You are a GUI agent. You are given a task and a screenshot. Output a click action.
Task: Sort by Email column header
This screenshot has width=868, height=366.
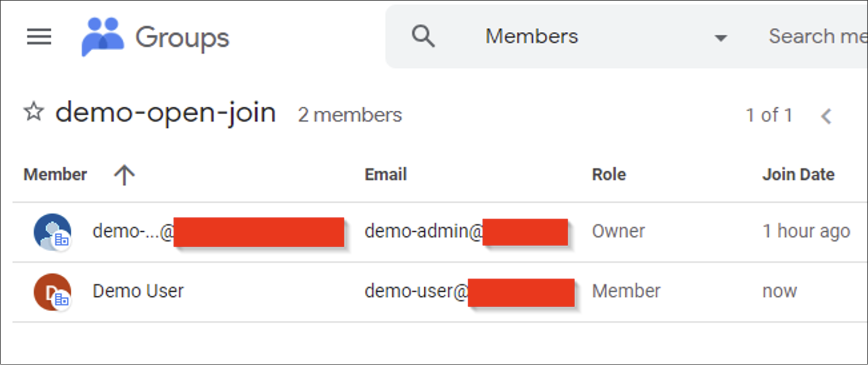(x=386, y=175)
